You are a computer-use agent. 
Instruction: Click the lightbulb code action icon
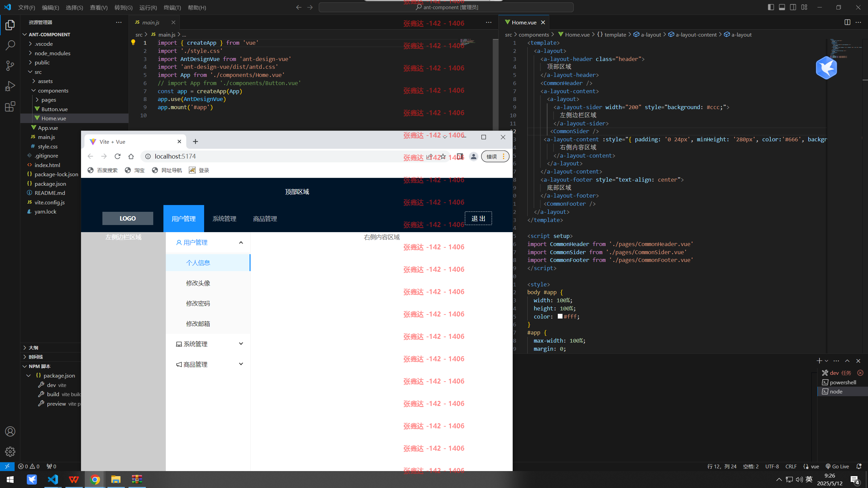click(x=133, y=42)
